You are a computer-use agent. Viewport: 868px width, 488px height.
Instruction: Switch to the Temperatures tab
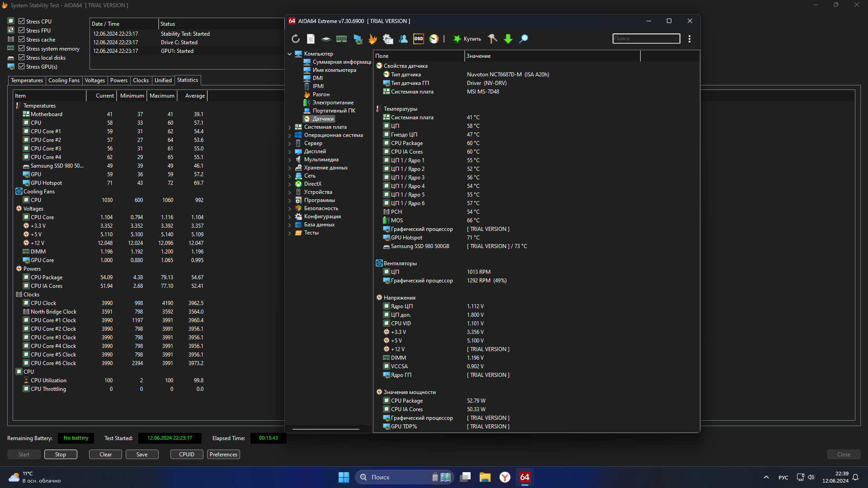point(27,80)
